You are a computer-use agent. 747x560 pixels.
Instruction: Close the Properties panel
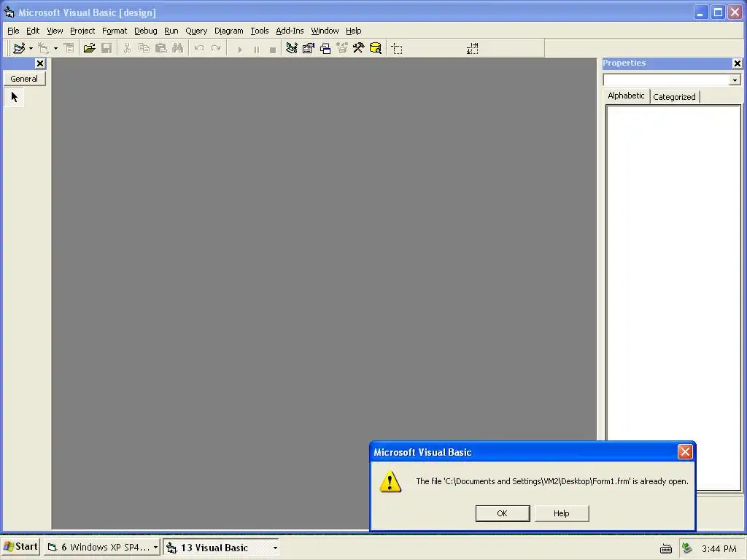tap(737, 63)
